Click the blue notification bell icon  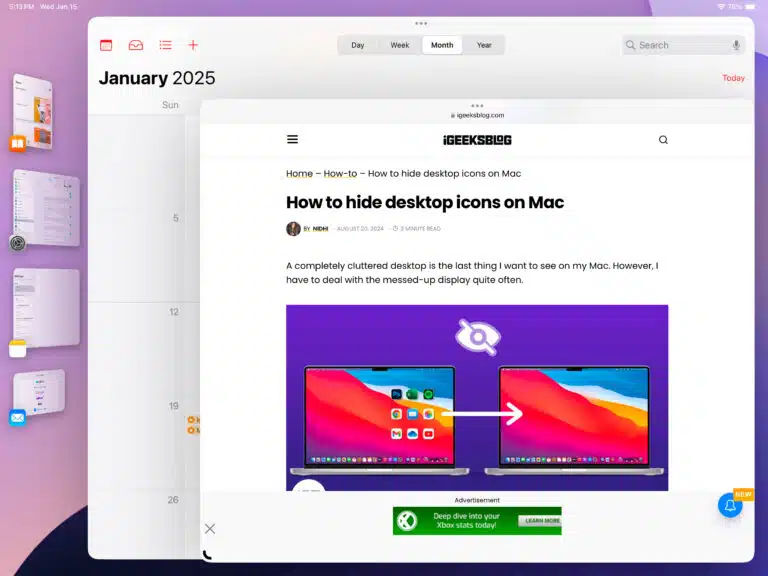click(x=730, y=506)
